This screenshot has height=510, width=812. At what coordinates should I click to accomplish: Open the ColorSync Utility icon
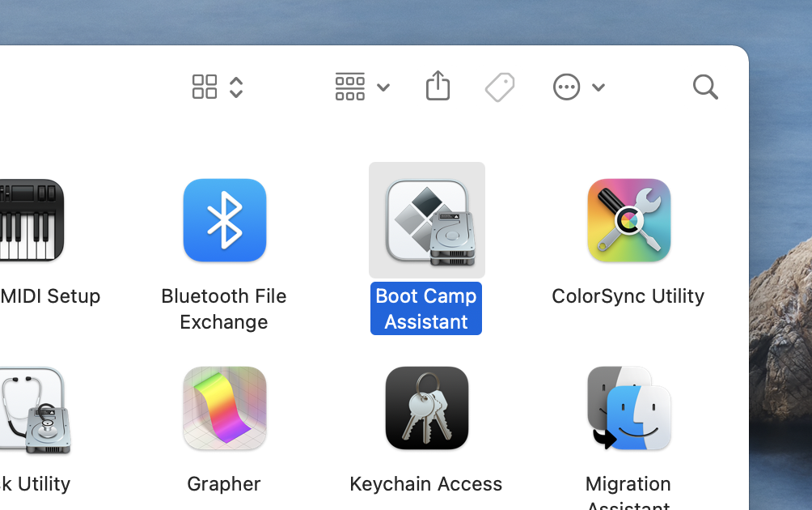point(628,220)
